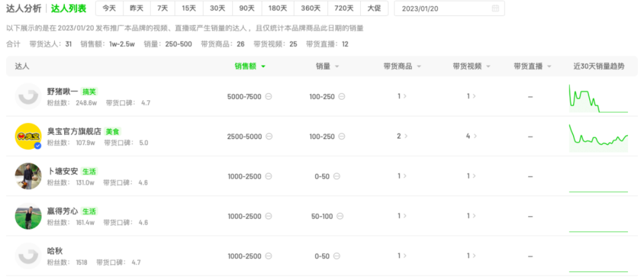
Task: Click 臭宝官方旗舰店 avatar logo
Action: click(x=28, y=136)
